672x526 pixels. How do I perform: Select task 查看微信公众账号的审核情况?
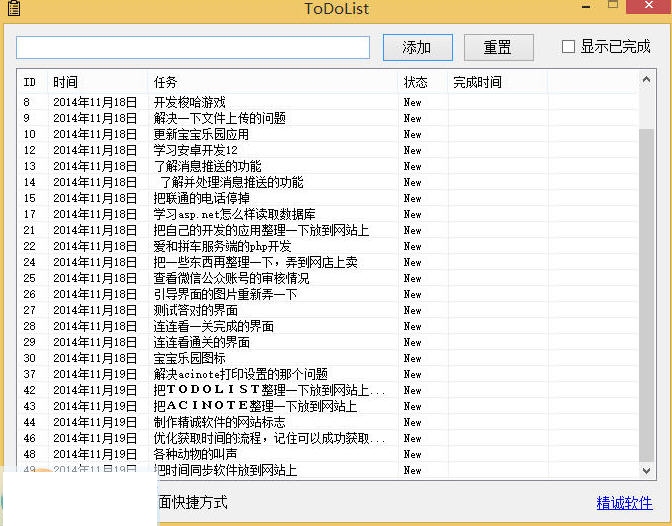click(231, 278)
